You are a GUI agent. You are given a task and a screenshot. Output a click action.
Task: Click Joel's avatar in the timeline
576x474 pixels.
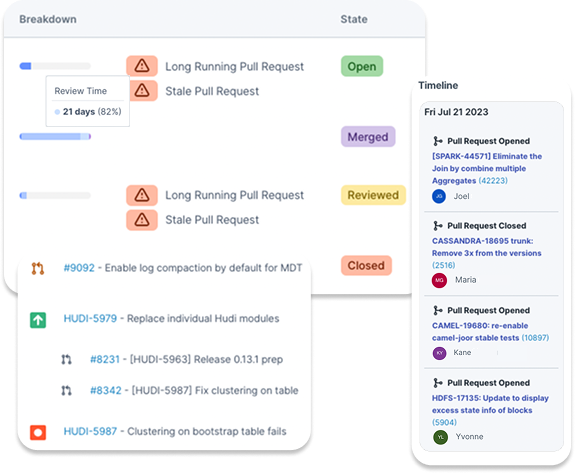439,196
